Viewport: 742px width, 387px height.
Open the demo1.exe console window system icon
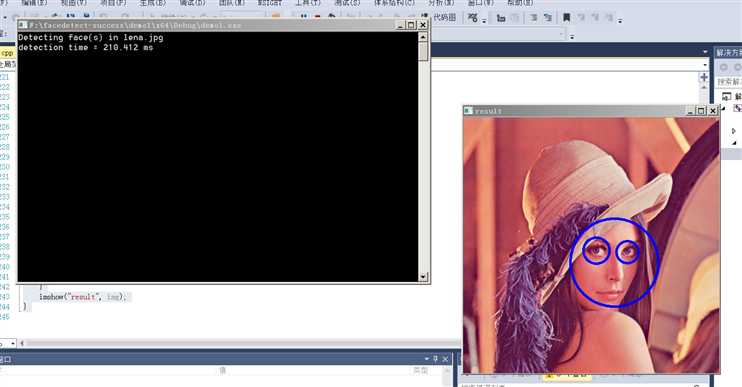[23, 25]
